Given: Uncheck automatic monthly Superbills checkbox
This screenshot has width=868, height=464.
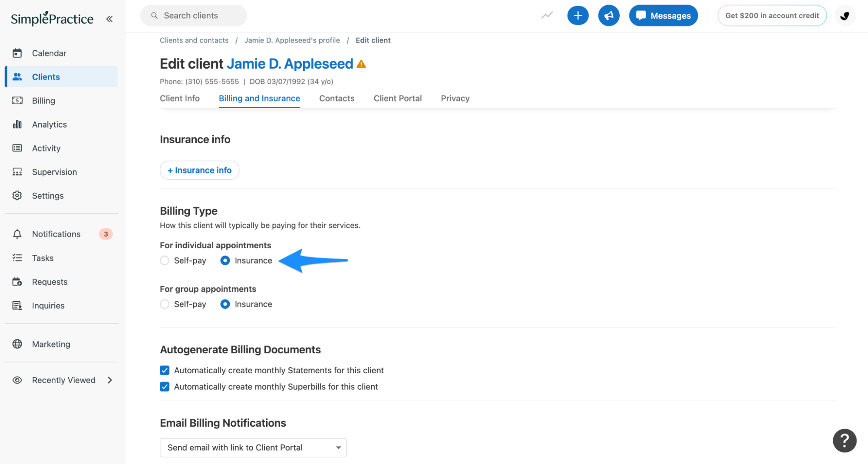Looking at the screenshot, I should (x=165, y=387).
